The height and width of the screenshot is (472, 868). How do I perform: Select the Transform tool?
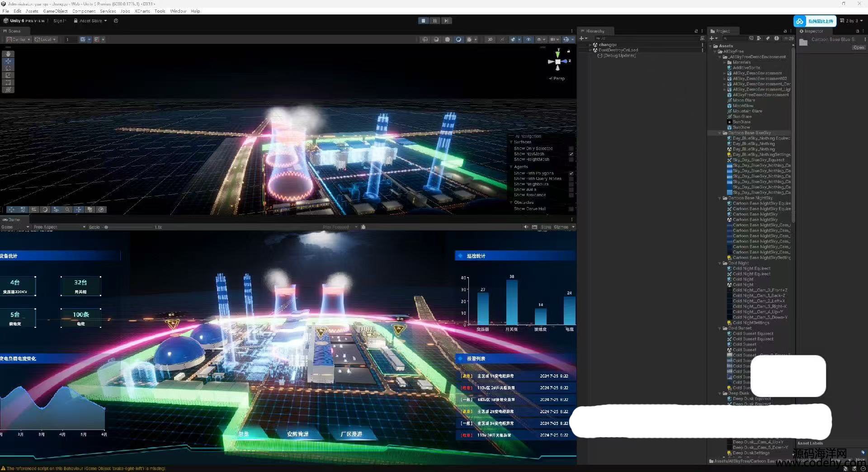[x=8, y=90]
